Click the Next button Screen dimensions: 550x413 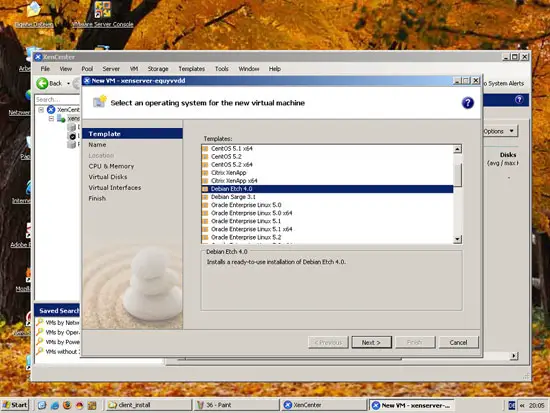pos(371,342)
